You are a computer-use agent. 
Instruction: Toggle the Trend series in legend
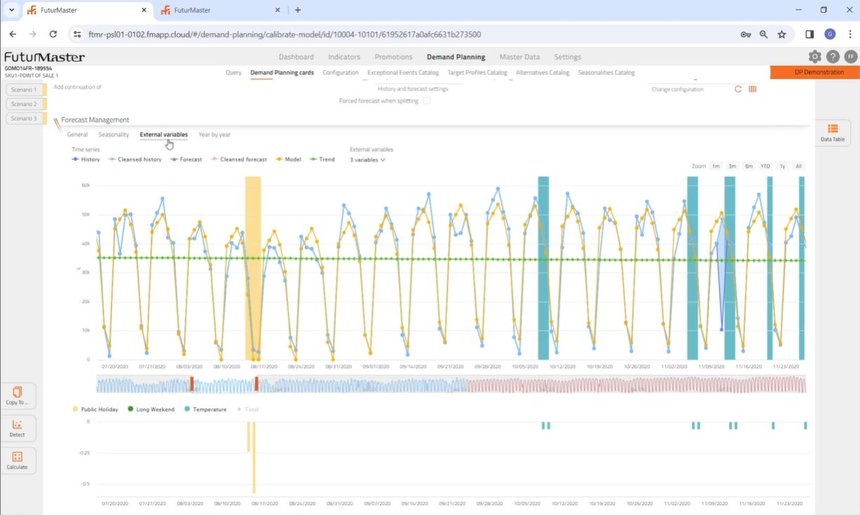322,159
